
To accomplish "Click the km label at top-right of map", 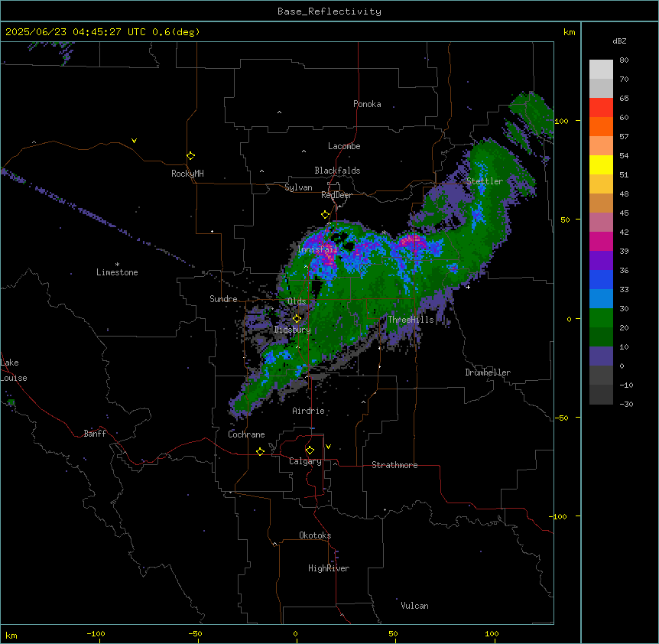I will click(569, 32).
